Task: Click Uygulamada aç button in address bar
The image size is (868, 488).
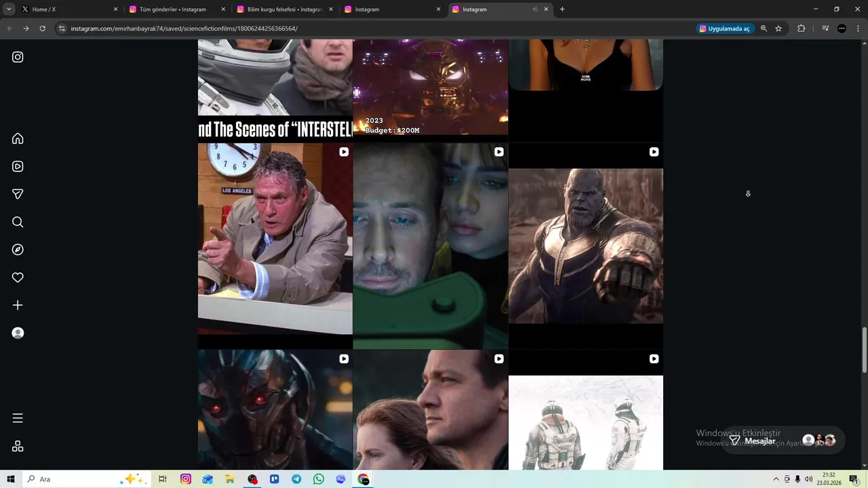Action: pos(724,28)
